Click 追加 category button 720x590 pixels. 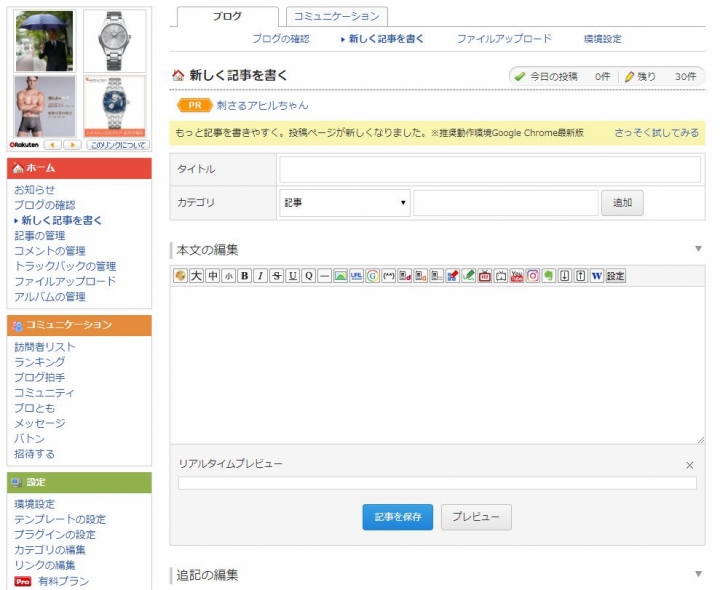[622, 203]
